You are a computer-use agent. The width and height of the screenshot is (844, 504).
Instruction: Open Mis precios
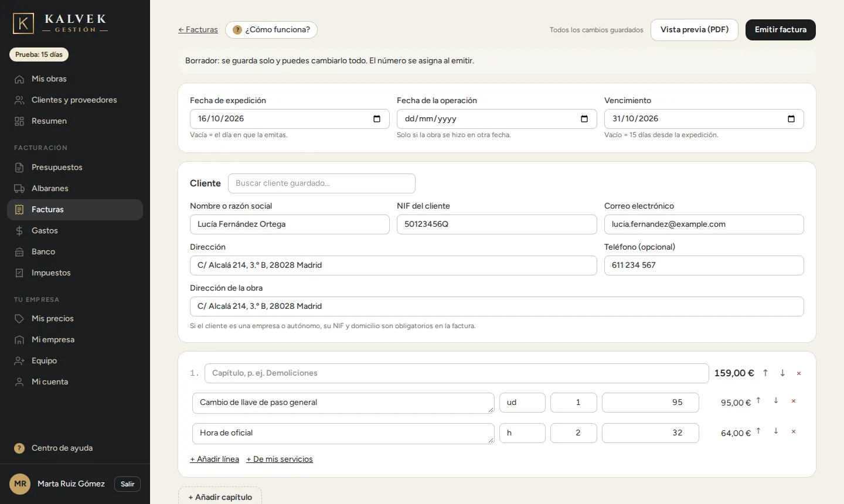tap(75, 319)
